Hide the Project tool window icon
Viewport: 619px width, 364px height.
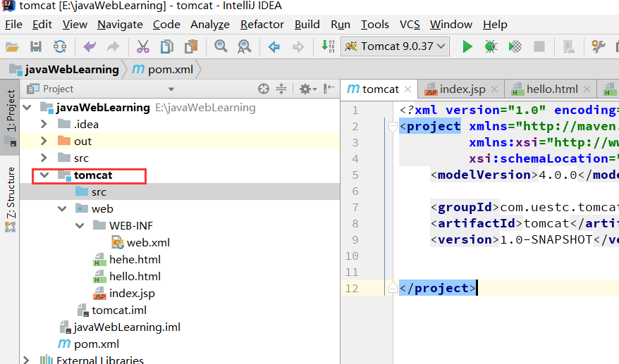click(x=329, y=89)
